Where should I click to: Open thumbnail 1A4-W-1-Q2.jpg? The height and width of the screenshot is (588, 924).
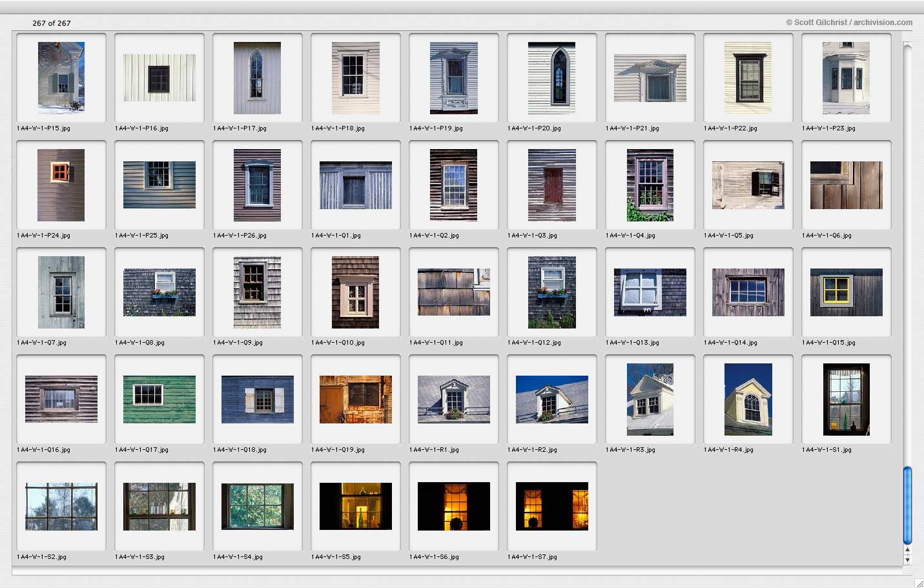pyautogui.click(x=454, y=185)
